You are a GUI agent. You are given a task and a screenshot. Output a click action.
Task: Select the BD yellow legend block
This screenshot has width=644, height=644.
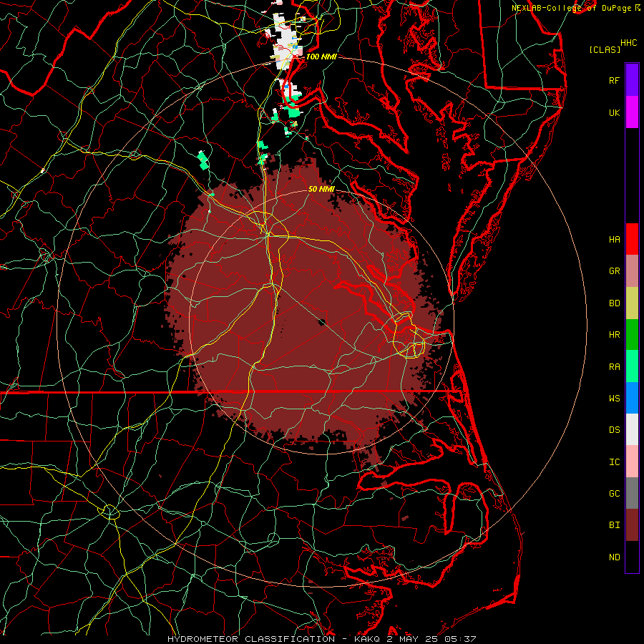coord(632,303)
